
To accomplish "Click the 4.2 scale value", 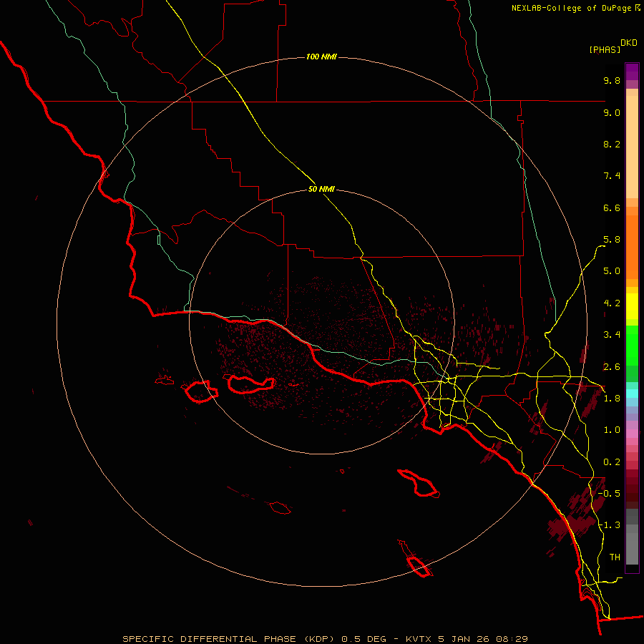I will coord(612,303).
